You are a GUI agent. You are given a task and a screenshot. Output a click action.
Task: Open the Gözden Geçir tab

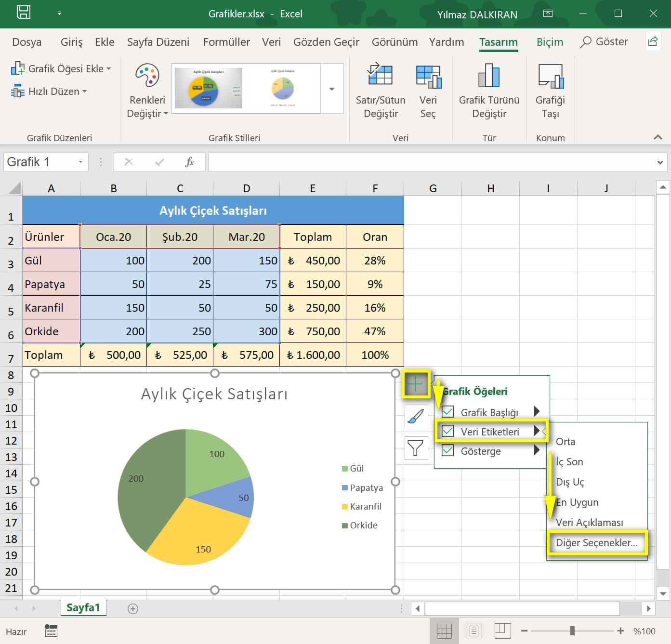coord(326,42)
